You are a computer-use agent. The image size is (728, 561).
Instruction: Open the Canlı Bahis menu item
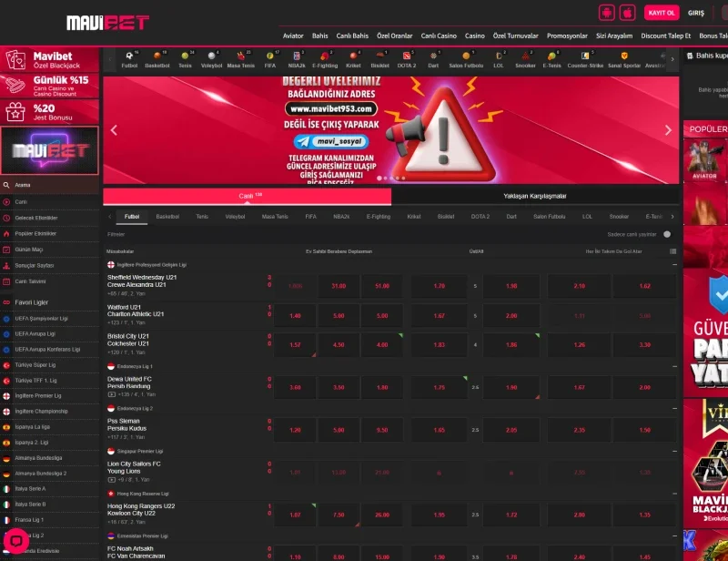[352, 36]
